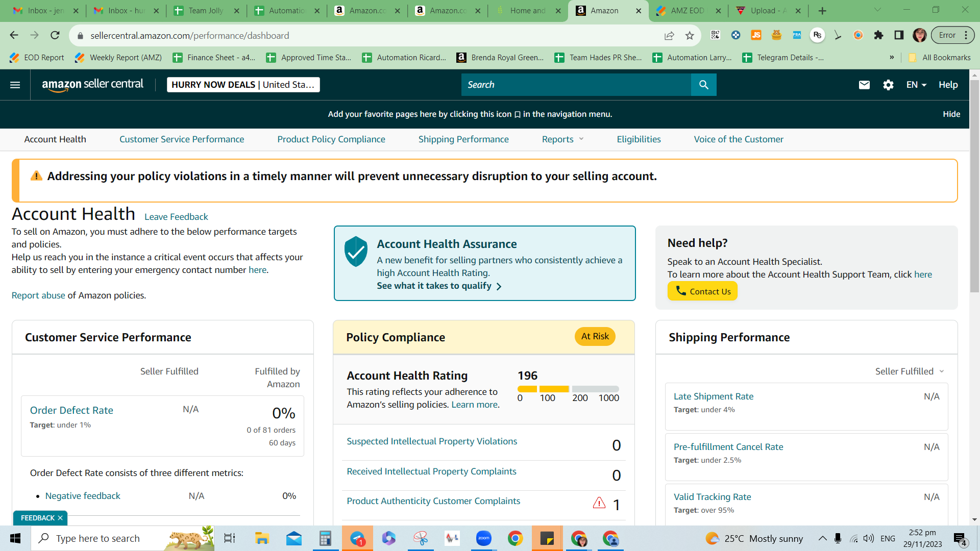
Task: Click the Product Authenticity warning triangle icon
Action: tap(599, 503)
